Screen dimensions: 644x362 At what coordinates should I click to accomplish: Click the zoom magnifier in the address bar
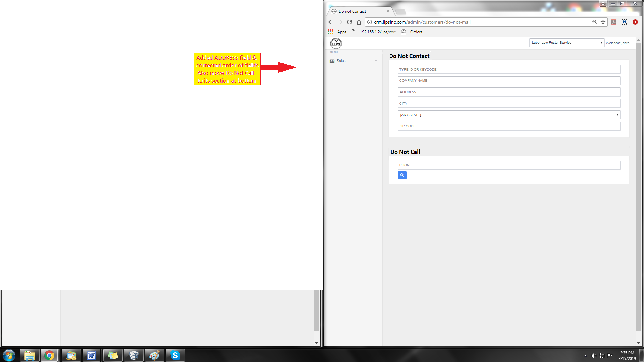click(594, 22)
